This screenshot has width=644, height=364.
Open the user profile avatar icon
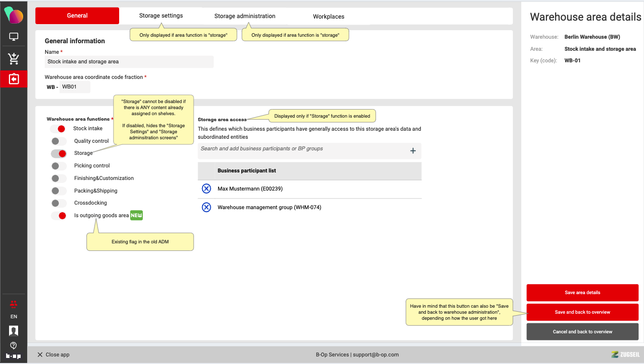coord(14,330)
